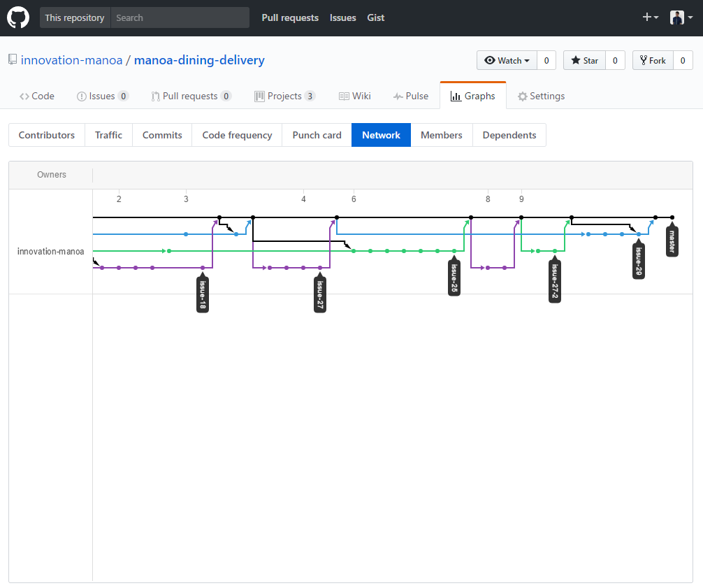703x588 pixels.
Task: Open the plus create-new dropdown
Action: coord(650,17)
